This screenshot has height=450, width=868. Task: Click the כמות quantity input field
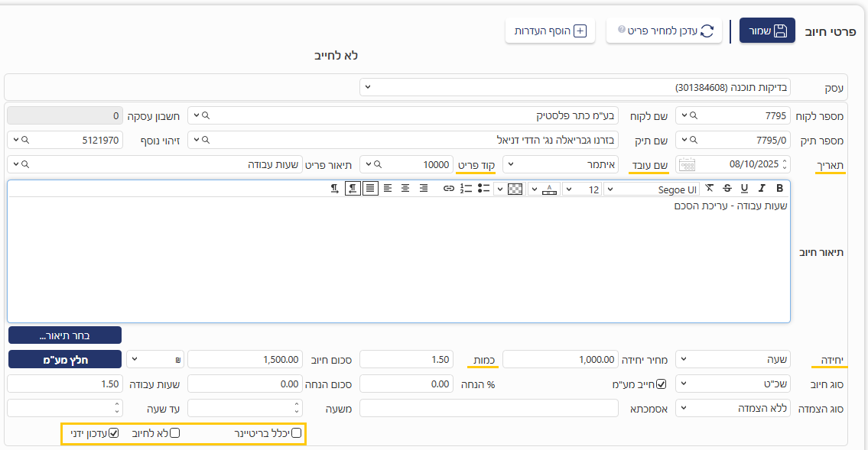[405, 360]
